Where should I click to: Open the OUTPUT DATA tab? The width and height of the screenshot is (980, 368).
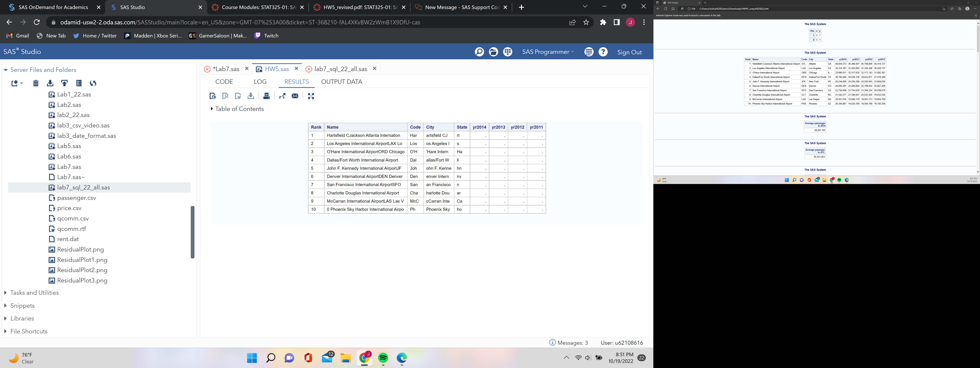(x=341, y=82)
